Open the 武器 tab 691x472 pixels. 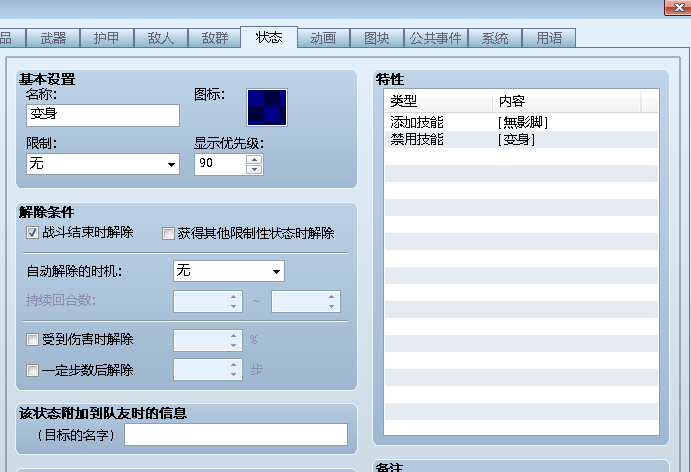(53, 38)
